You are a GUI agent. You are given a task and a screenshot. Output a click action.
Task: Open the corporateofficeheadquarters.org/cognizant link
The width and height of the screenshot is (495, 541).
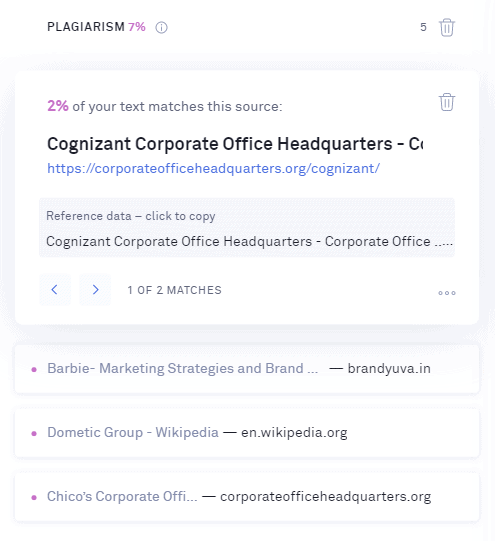[x=214, y=168]
